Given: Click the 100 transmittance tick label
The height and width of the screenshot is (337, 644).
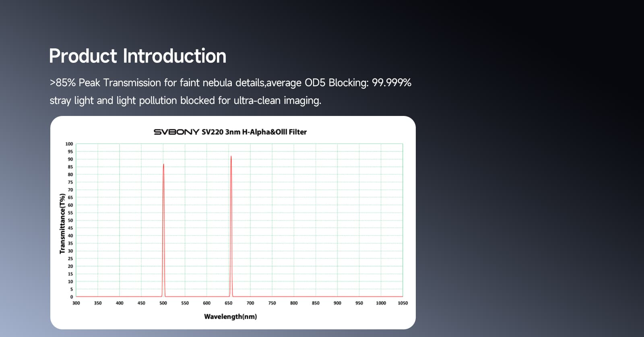Looking at the screenshot, I should click(69, 144).
